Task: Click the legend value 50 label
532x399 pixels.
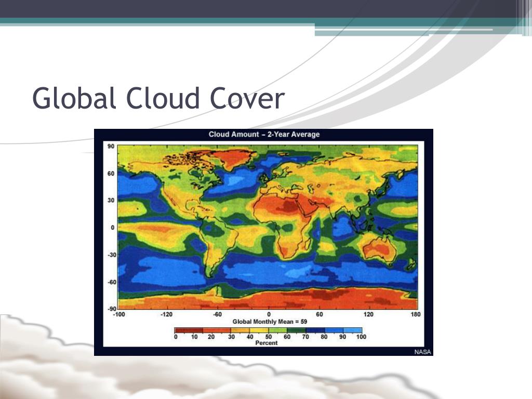Action: coord(269,337)
